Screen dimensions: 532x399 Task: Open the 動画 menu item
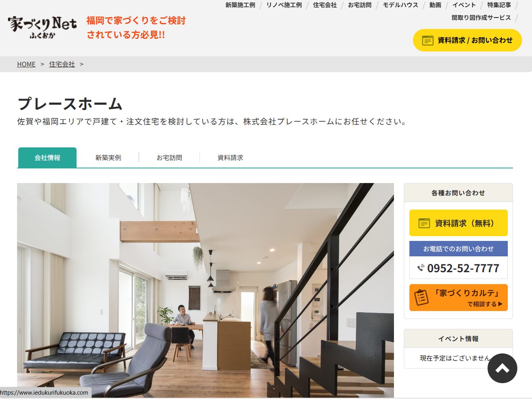coord(435,5)
